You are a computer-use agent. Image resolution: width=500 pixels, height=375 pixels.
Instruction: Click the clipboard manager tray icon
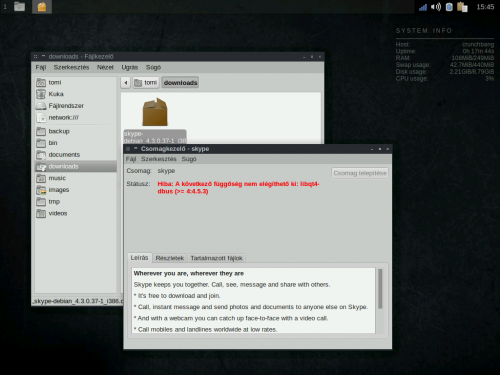[462, 7]
